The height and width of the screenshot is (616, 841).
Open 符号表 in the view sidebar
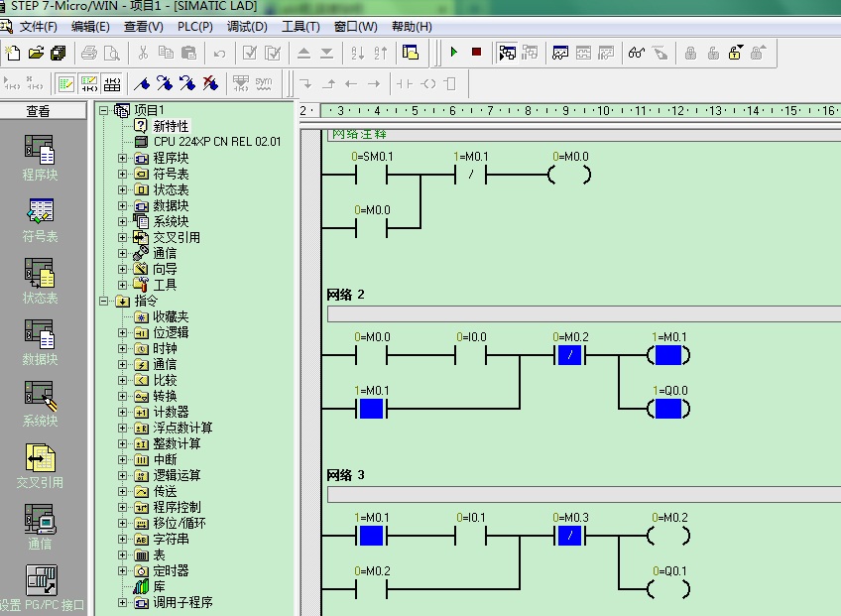40,220
